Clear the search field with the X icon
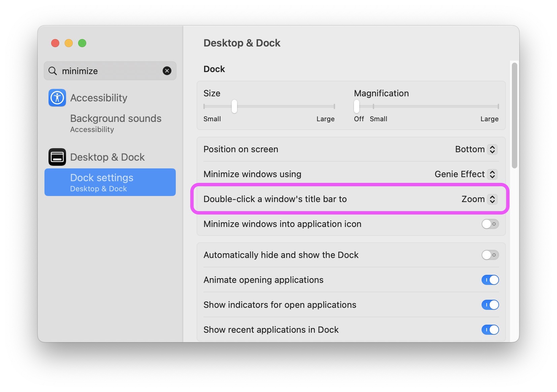Screen dimensions: 557x392 coord(167,71)
